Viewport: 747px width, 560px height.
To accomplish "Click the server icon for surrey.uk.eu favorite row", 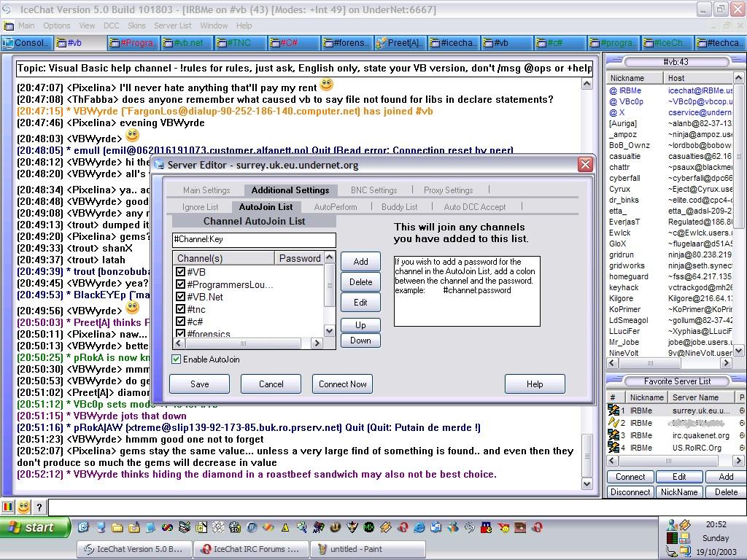I will (613, 410).
